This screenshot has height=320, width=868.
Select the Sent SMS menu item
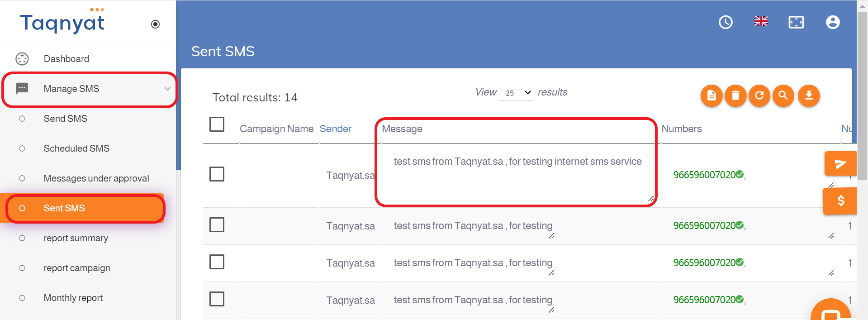pos(82,208)
